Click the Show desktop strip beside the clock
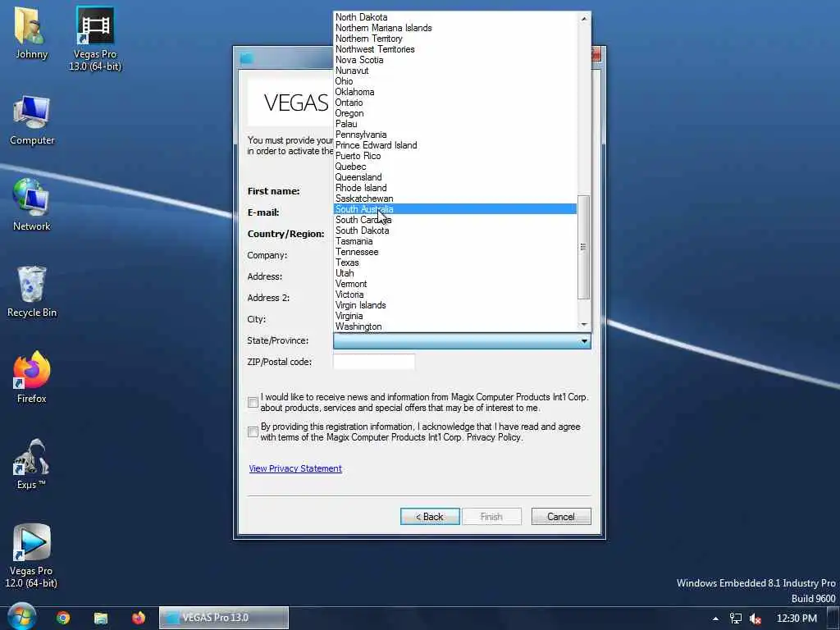Screen dimensions: 840x630 833,619
